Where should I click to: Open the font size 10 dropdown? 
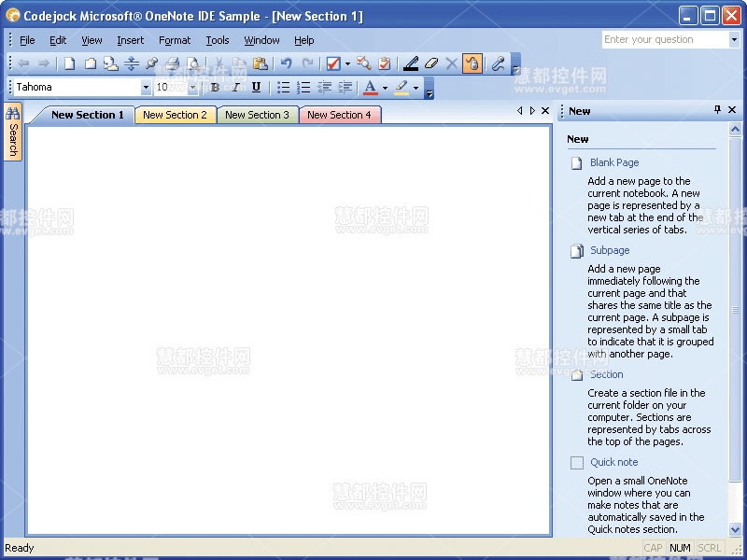click(193, 87)
